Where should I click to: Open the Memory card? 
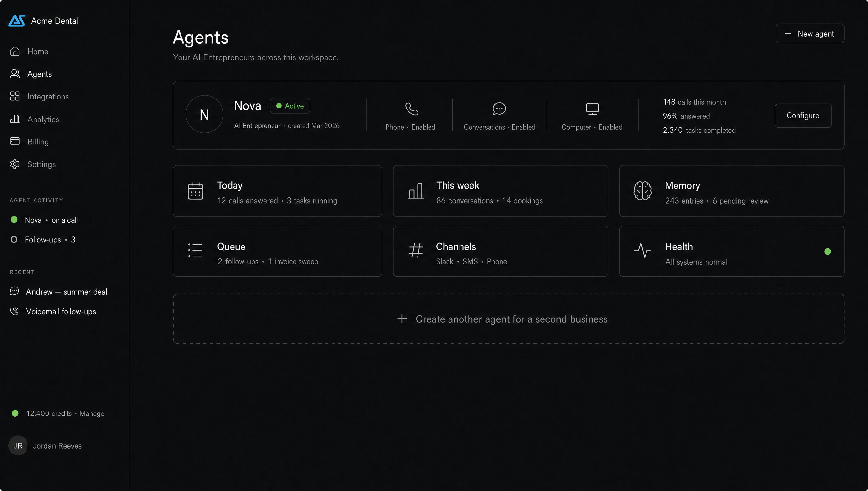(x=731, y=191)
